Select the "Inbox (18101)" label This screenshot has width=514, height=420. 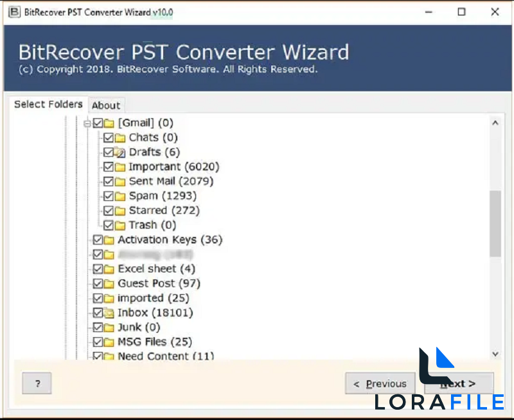(155, 313)
